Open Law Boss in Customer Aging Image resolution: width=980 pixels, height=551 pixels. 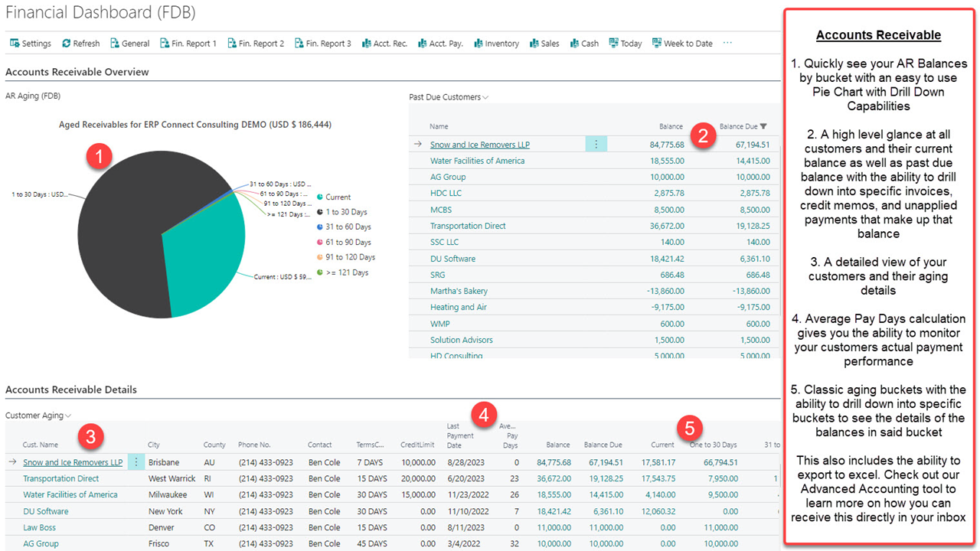39,527
